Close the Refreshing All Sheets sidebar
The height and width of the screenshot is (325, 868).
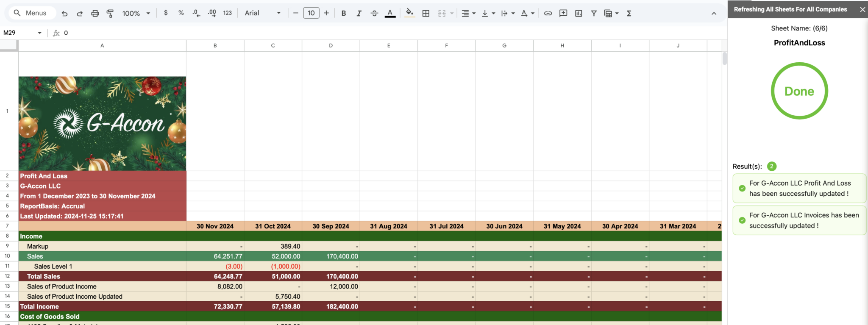[x=862, y=9]
